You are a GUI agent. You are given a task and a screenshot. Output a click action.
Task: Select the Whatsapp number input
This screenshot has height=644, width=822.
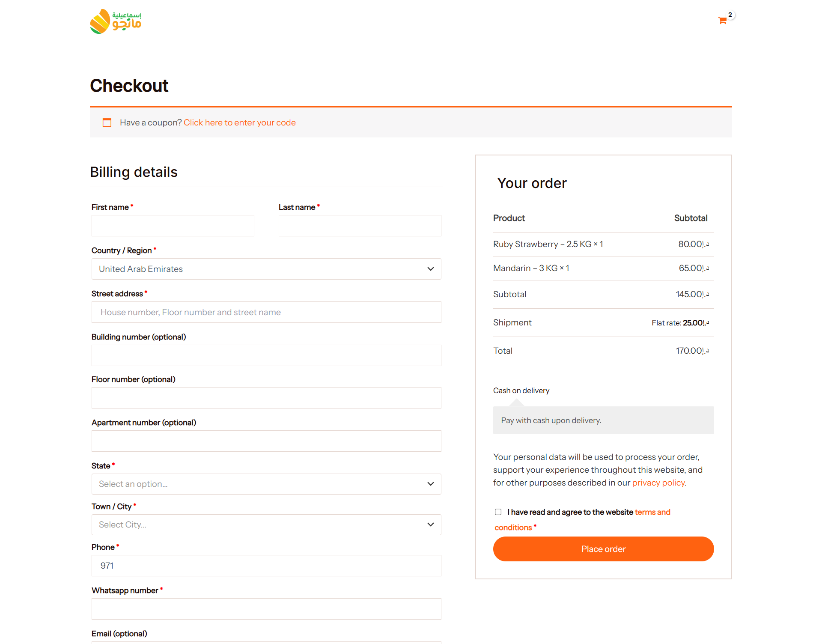click(266, 609)
